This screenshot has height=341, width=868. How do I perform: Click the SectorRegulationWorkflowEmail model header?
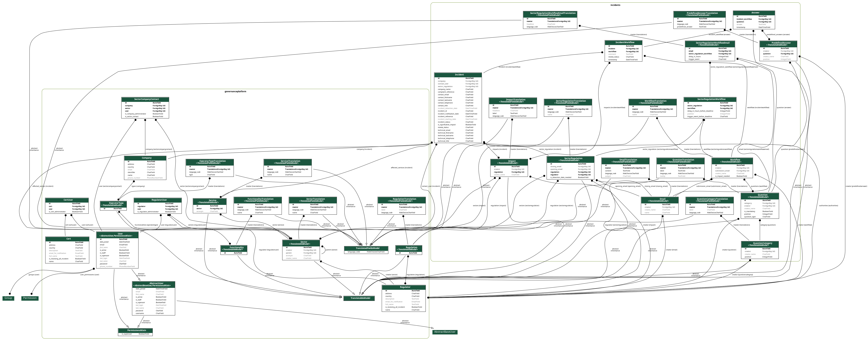tap(710, 44)
